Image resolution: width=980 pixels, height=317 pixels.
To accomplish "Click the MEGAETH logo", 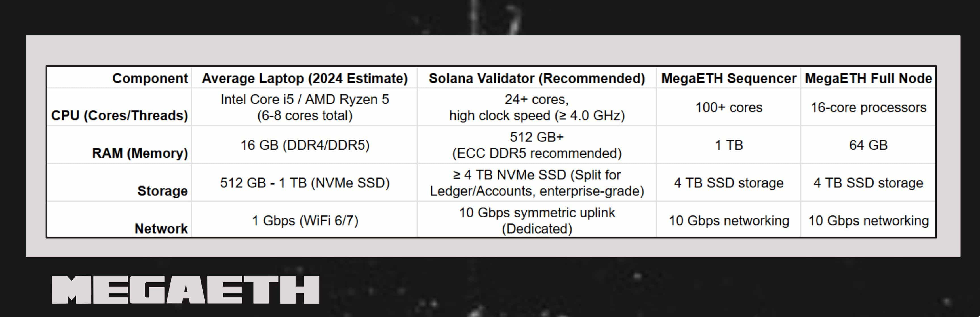I will click(185, 290).
